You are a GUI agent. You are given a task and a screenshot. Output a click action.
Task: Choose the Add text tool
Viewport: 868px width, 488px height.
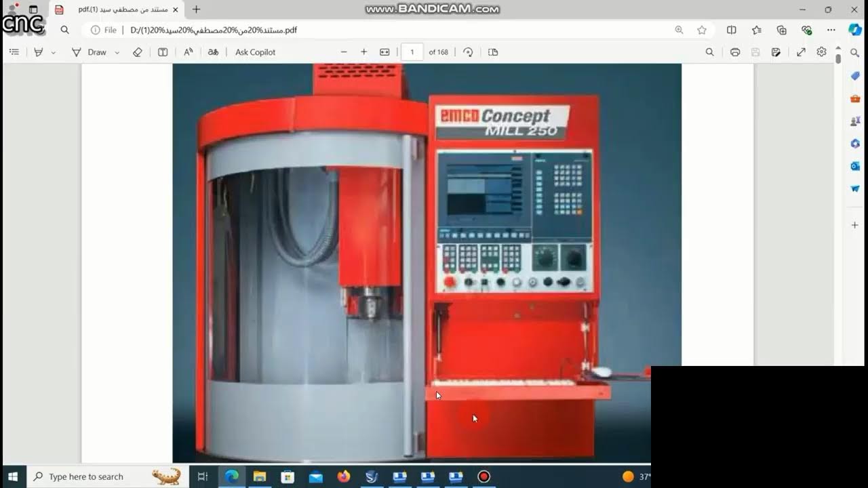tap(163, 52)
